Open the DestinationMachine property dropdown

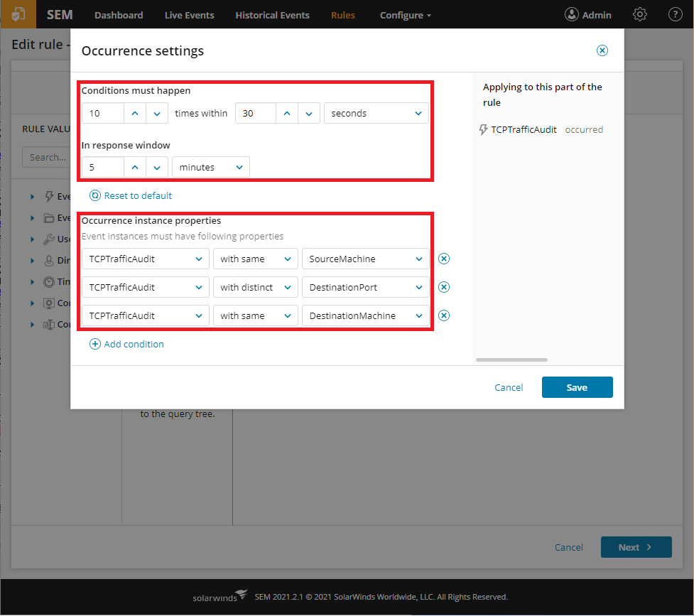click(x=366, y=315)
